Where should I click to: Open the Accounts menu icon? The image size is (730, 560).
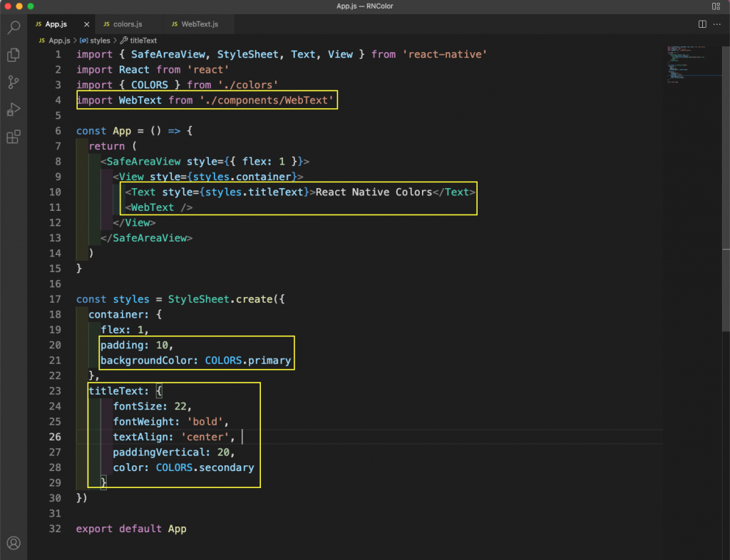(14, 543)
